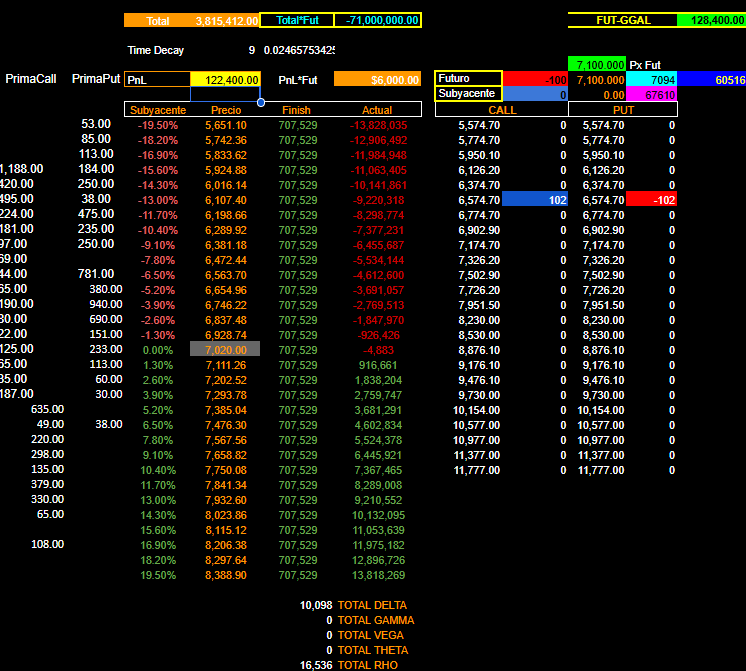Click the blue 60516 cell
The height and width of the screenshot is (671, 746).
tap(712, 79)
